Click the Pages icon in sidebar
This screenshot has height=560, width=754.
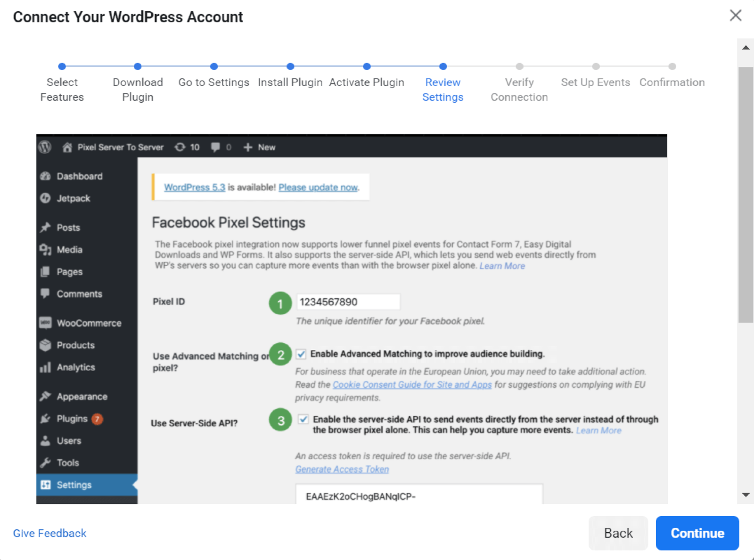pyautogui.click(x=45, y=272)
